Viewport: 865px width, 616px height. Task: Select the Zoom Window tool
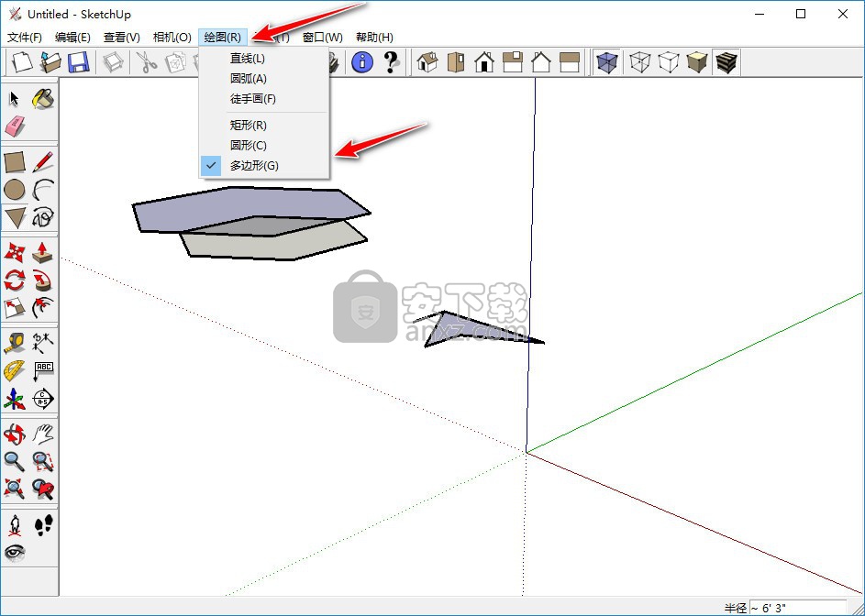(42, 462)
